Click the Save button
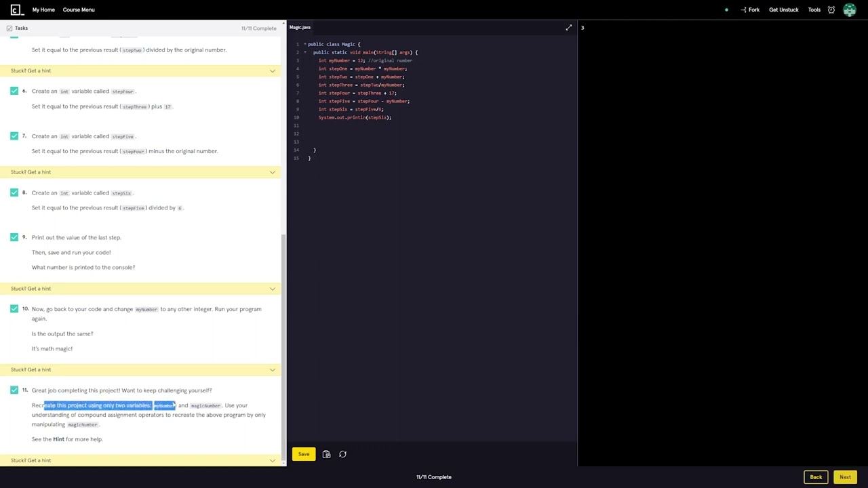The image size is (868, 488). pyautogui.click(x=304, y=454)
